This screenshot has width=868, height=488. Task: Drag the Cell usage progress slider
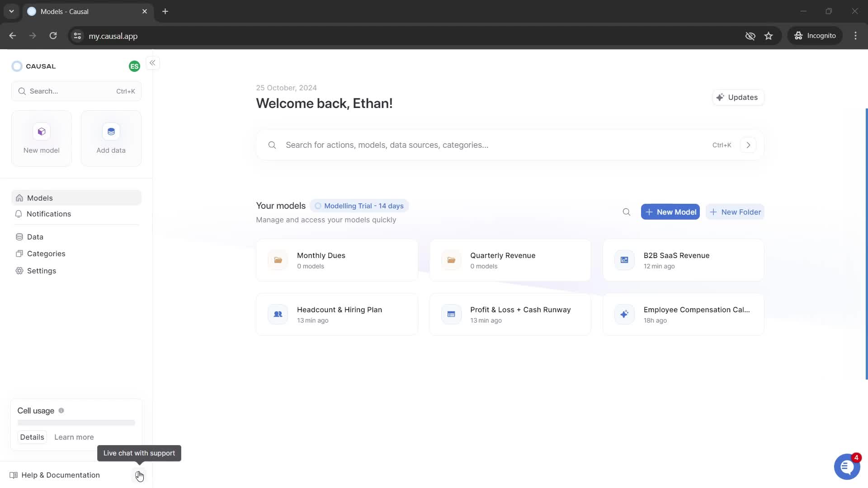click(75, 423)
